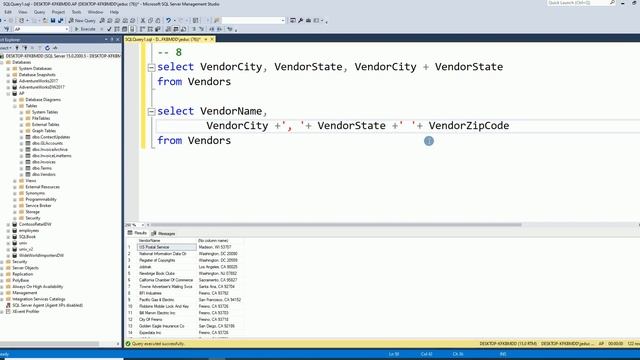Expand the Views folder
640x360 pixels.
pos(15,180)
